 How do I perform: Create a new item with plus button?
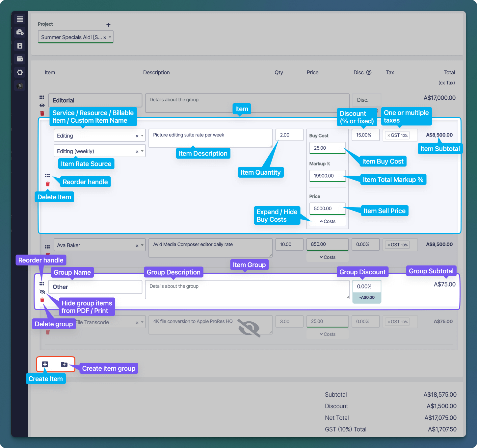click(45, 364)
